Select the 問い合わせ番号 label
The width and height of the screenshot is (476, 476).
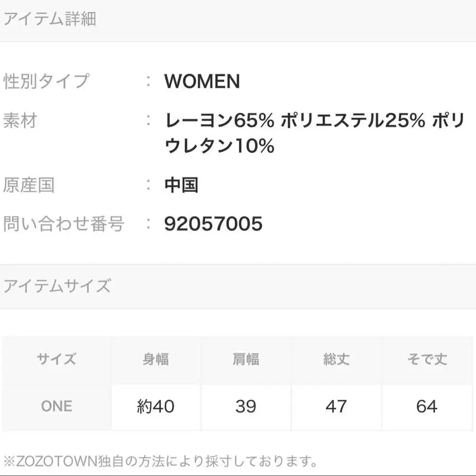[x=63, y=224]
